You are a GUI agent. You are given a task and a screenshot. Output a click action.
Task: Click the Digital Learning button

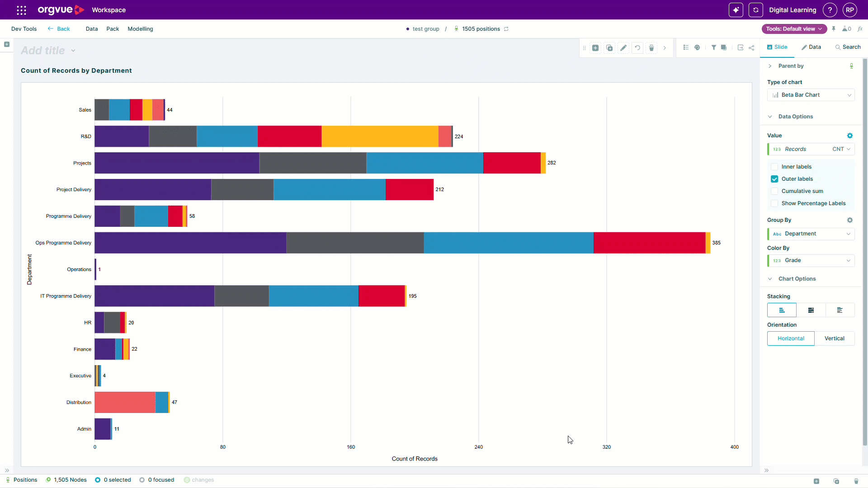793,10
